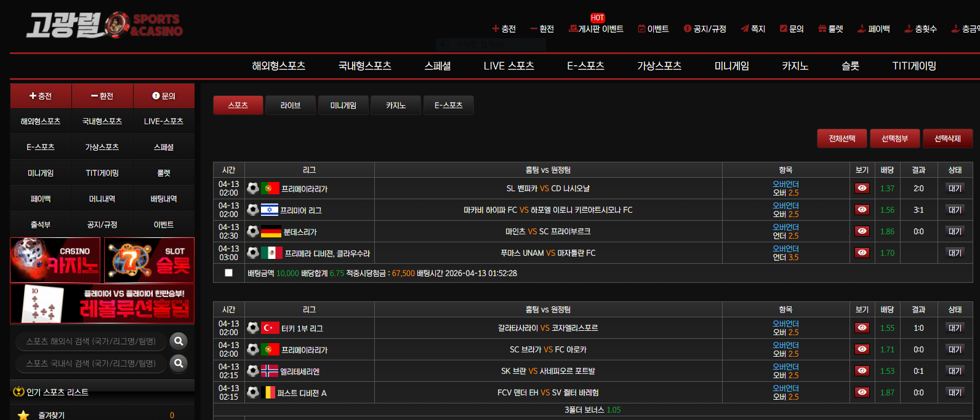Tick the checkbox beside 배팅금액 10,000
This screenshot has width=980, height=420.
click(229, 273)
